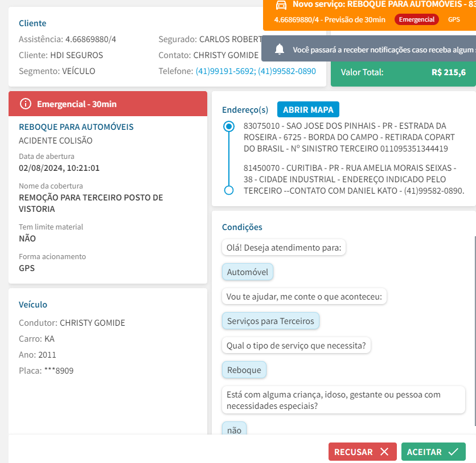Click the car icon in the orange notification
476x463 pixels.
281,5
